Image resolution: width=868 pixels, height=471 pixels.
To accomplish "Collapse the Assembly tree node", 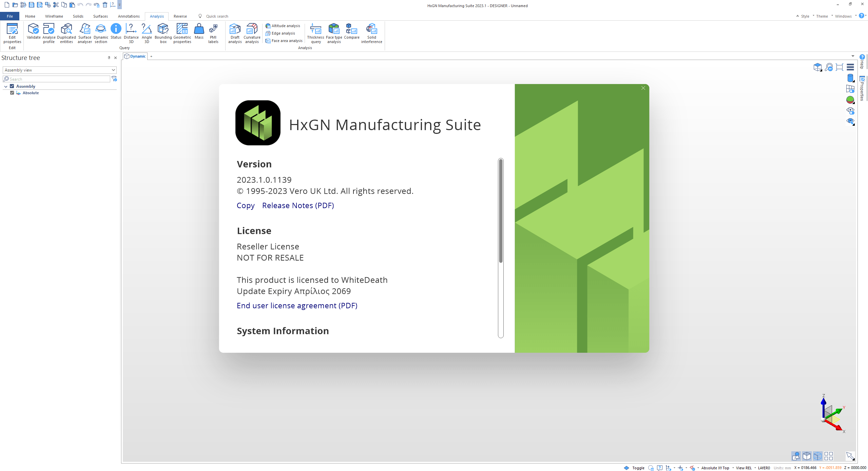I will [x=6, y=86].
